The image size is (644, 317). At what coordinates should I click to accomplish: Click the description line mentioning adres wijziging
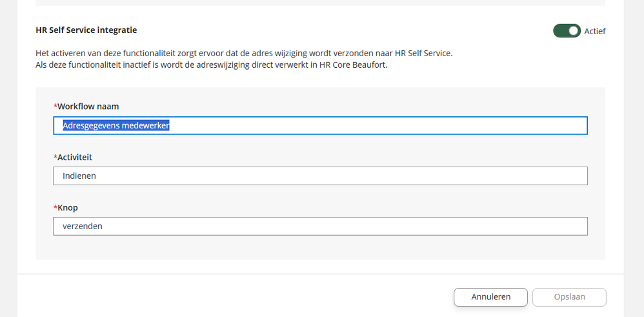pos(244,54)
